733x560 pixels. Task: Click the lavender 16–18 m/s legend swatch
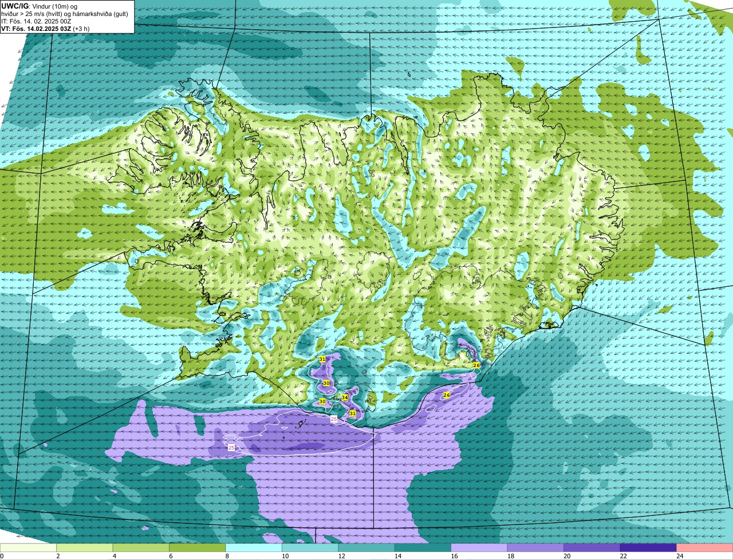click(x=479, y=547)
